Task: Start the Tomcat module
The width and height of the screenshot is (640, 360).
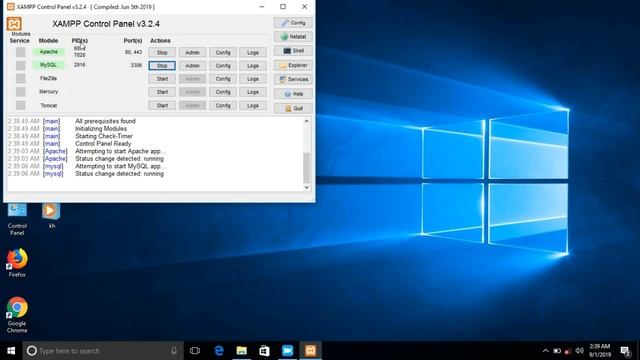Action: tap(162, 105)
